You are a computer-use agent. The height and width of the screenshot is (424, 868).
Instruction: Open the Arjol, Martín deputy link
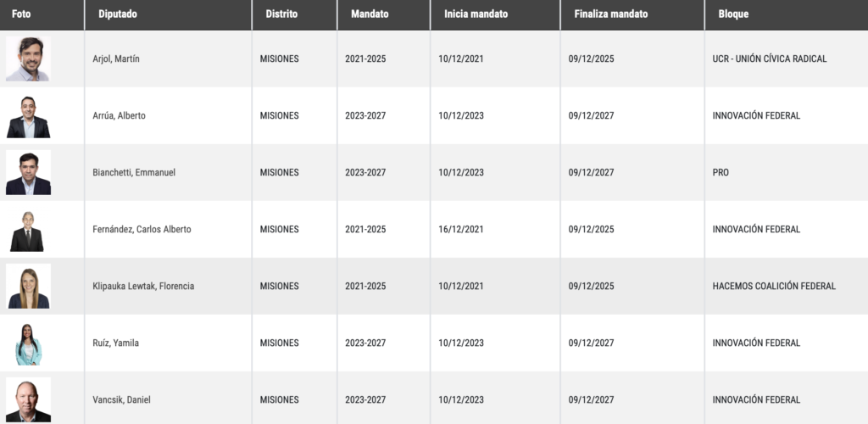tap(116, 59)
